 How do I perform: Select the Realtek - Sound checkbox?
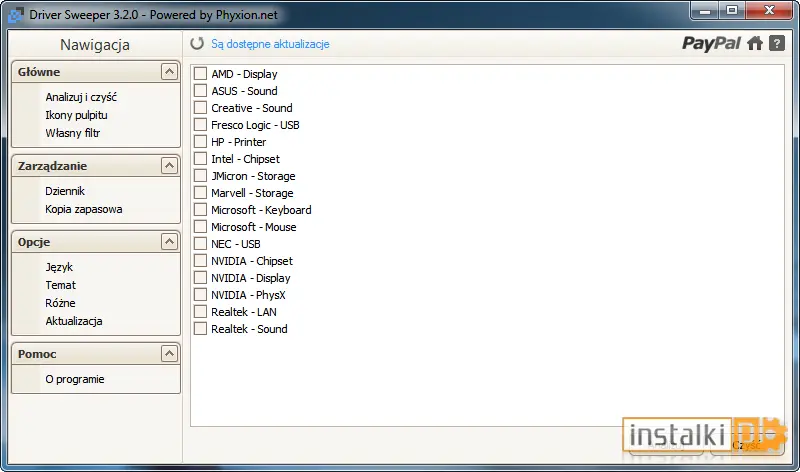tap(201, 329)
